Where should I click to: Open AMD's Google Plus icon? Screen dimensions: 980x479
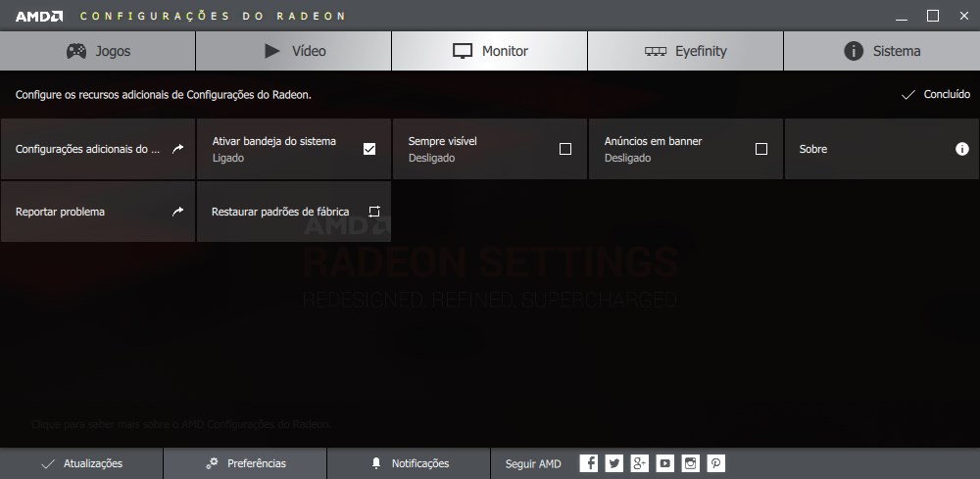pyautogui.click(x=639, y=463)
